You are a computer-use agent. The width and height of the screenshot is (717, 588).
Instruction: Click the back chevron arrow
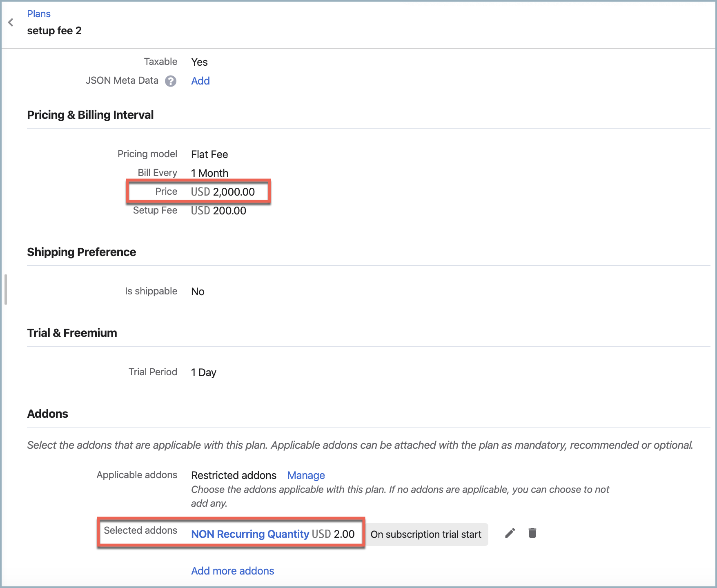click(11, 22)
